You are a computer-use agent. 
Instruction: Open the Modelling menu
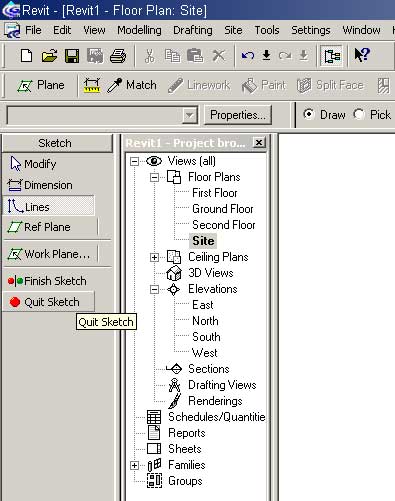coord(139,30)
